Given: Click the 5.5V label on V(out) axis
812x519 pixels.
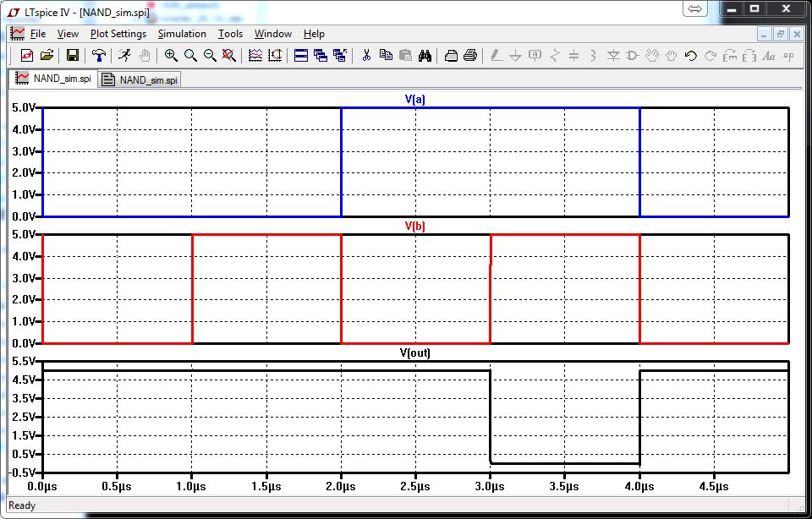Looking at the screenshot, I should point(24,361).
